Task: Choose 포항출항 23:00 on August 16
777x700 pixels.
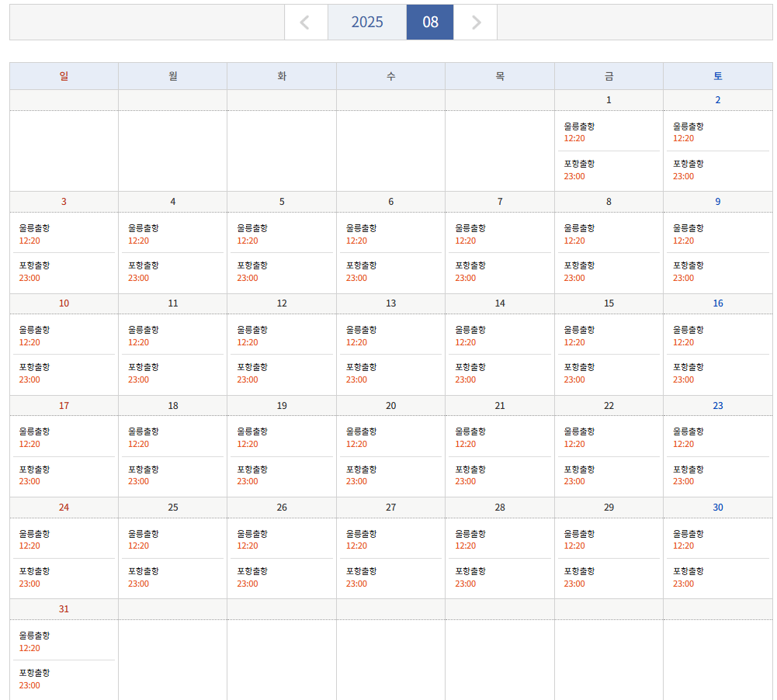Action: click(x=689, y=373)
